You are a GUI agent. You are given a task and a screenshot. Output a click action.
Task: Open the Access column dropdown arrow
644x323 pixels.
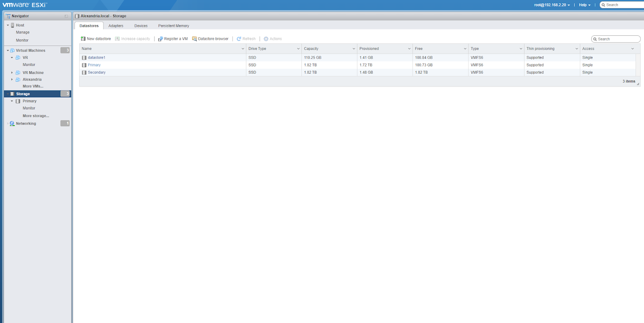coord(632,49)
